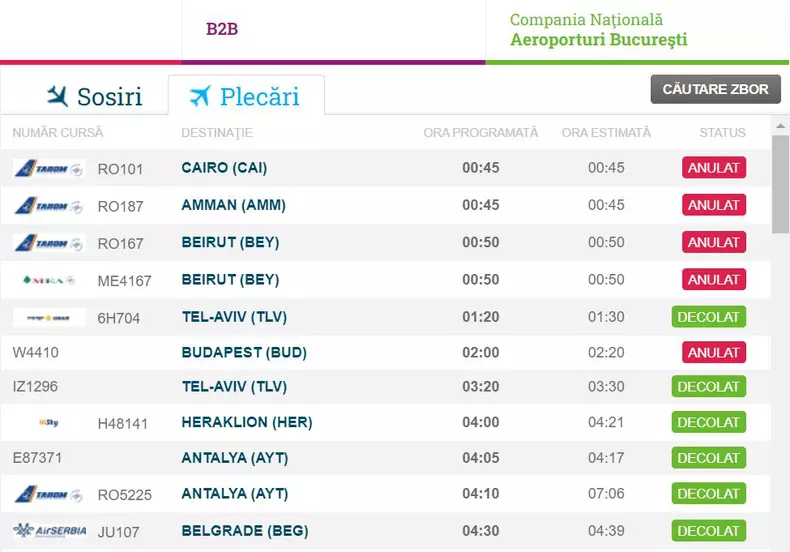Click the departures plane icon next to Plecări

[200, 96]
